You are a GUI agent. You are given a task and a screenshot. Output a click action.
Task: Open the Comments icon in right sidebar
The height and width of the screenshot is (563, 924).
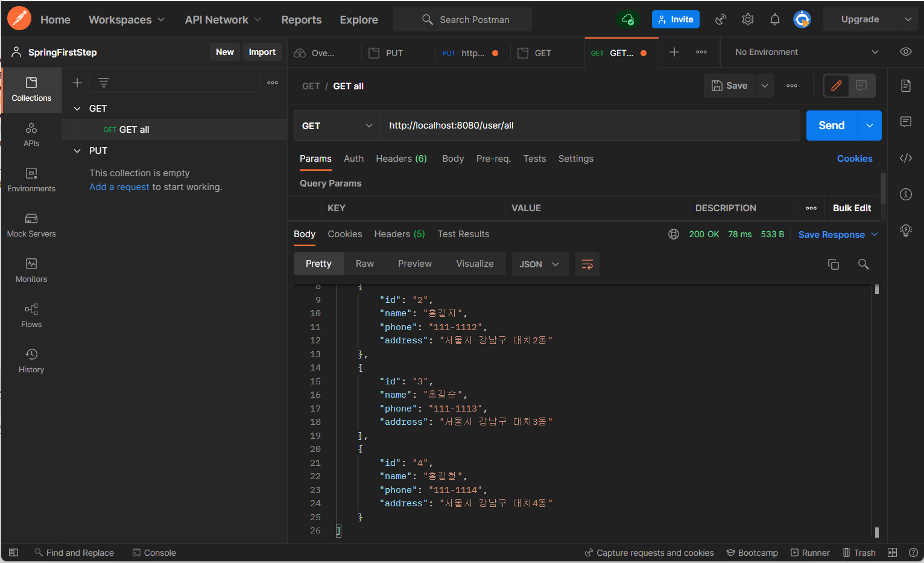906,122
